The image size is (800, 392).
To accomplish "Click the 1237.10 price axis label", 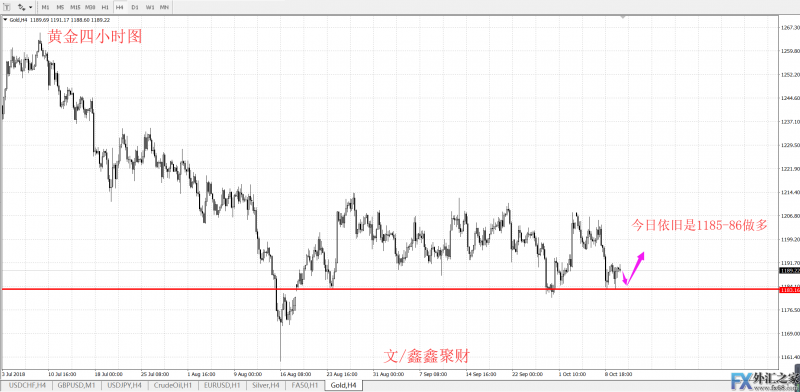I will [790, 121].
